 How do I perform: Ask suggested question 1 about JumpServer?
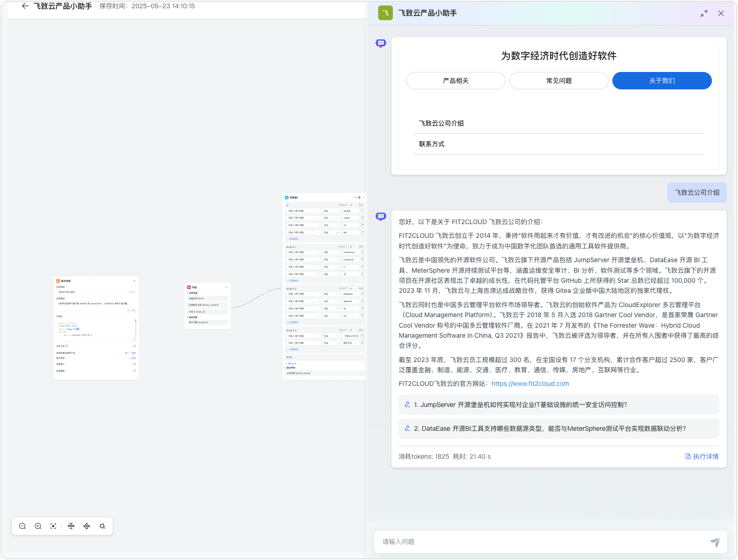point(559,405)
